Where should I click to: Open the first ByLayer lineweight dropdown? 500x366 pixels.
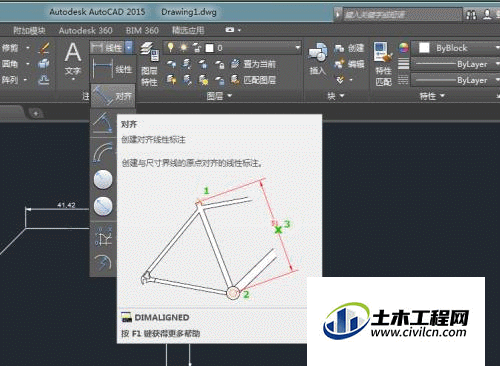click(455, 64)
